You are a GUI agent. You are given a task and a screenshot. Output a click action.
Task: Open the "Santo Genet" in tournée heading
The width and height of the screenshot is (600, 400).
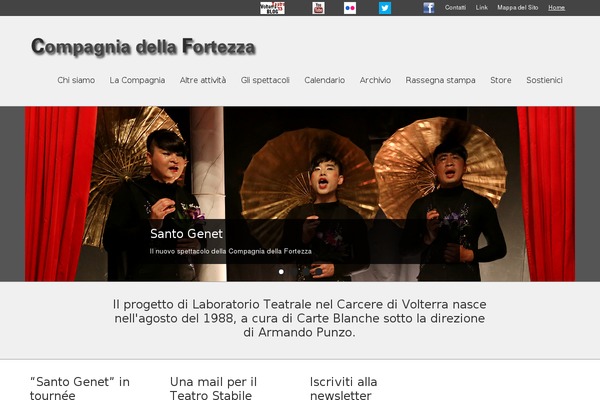click(x=80, y=388)
